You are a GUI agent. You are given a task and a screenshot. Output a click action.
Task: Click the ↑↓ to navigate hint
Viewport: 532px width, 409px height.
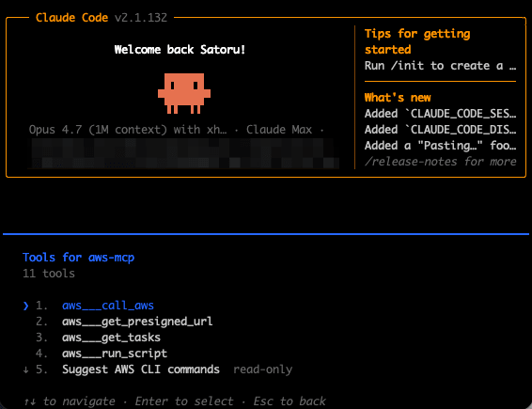coord(70,401)
